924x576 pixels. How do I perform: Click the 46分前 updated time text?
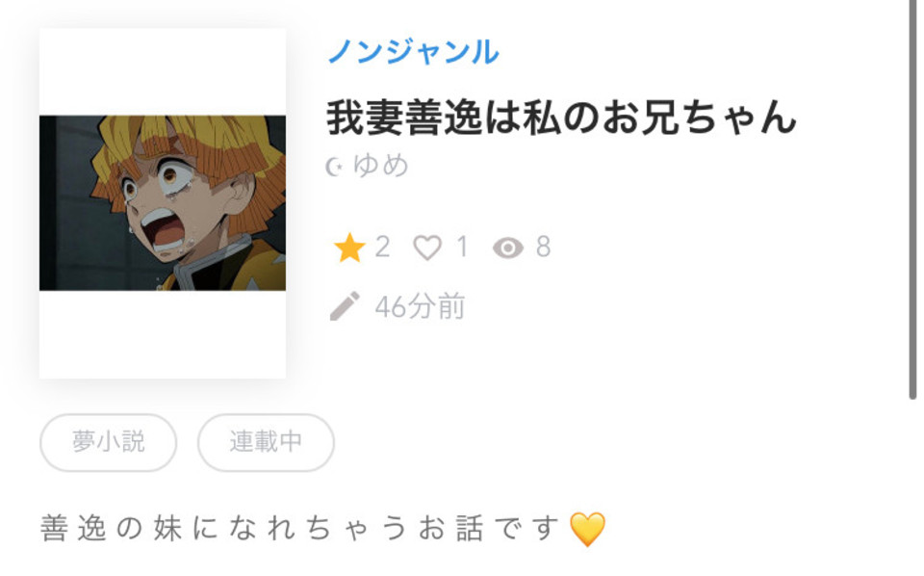point(421,306)
